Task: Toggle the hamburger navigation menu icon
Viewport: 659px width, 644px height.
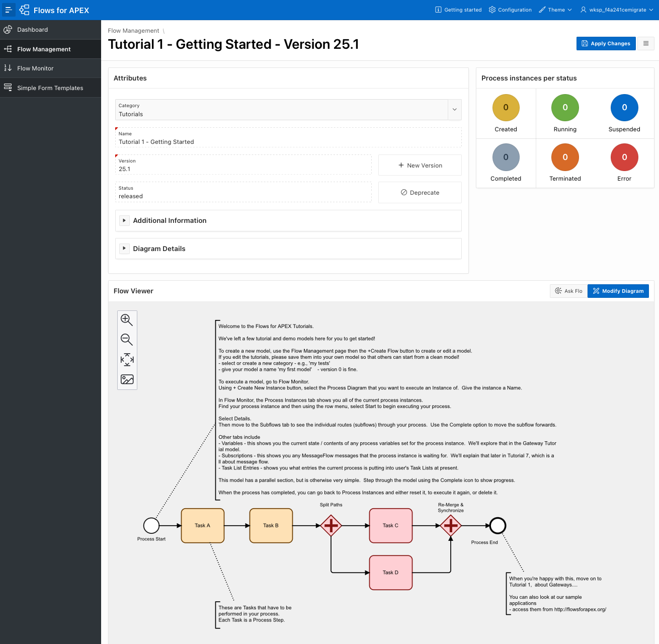Action: coord(8,10)
